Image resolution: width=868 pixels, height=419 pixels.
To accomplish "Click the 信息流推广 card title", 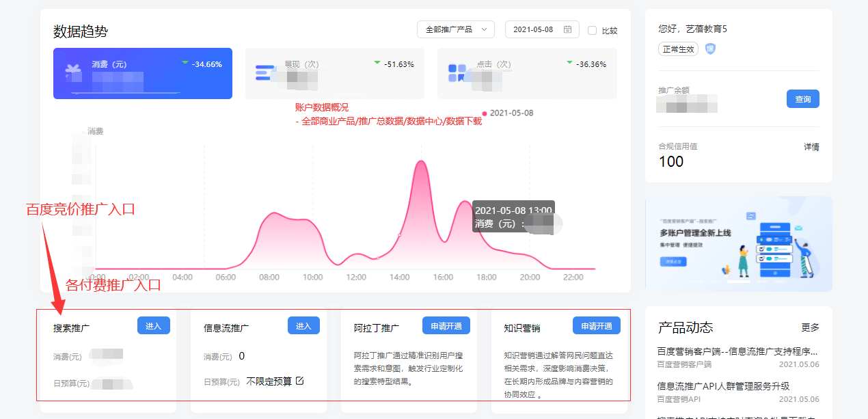I will pyautogui.click(x=226, y=328).
